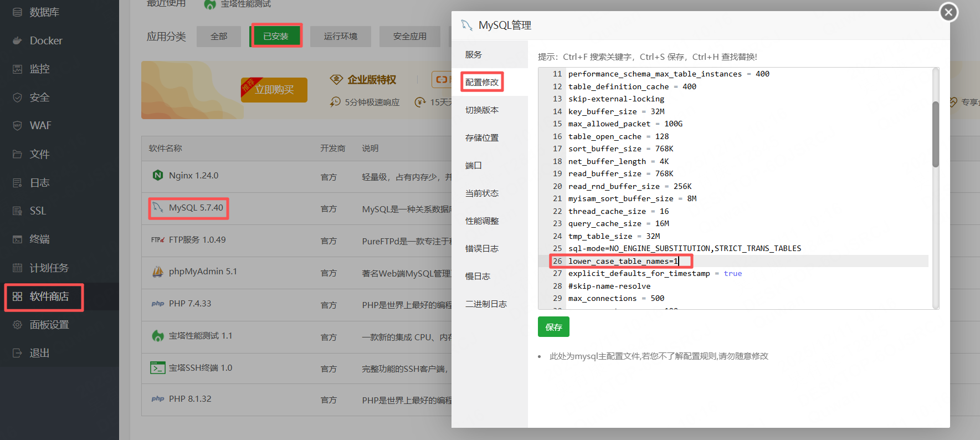
Task: Click the config editor vertical scrollbar
Action: pyautogui.click(x=936, y=134)
